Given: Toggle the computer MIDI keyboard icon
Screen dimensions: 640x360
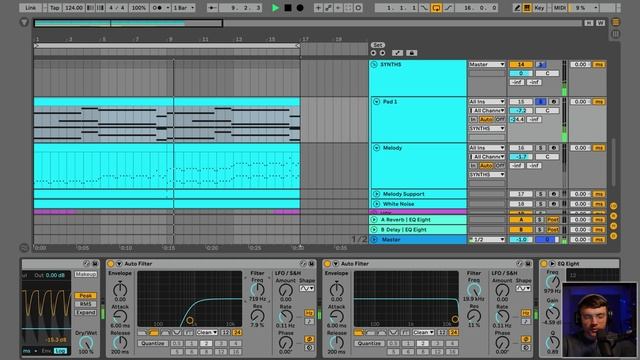Looking at the screenshot, I should click(x=527, y=8).
